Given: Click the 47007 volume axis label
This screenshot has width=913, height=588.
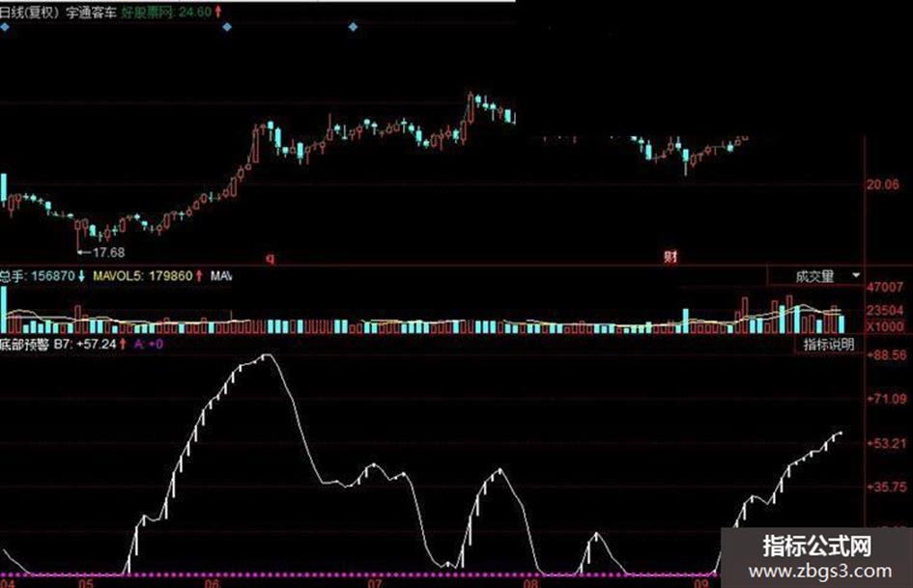Looking at the screenshot, I should click(884, 287).
